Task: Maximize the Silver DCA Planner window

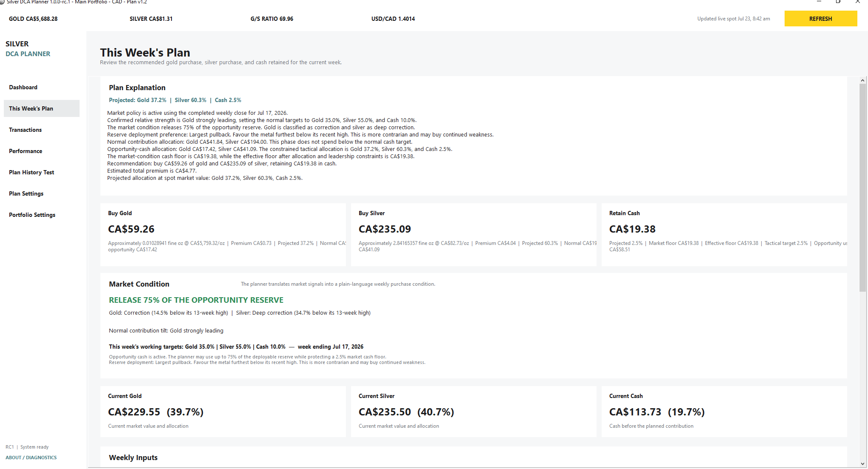Action: click(838, 2)
